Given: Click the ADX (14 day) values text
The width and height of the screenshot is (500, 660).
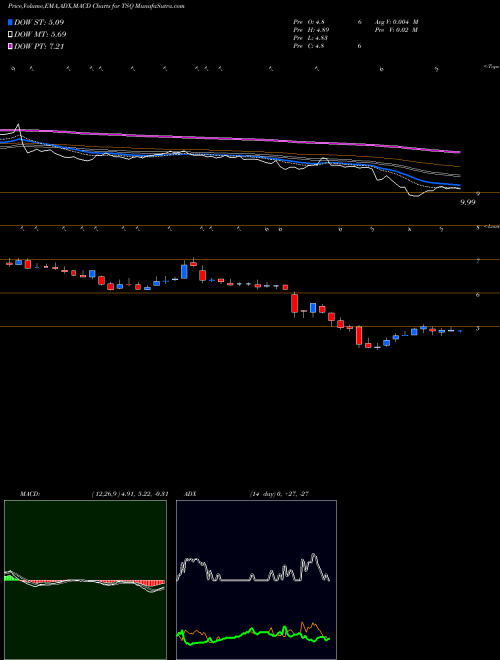Looking at the screenshot, I should click(279, 494).
